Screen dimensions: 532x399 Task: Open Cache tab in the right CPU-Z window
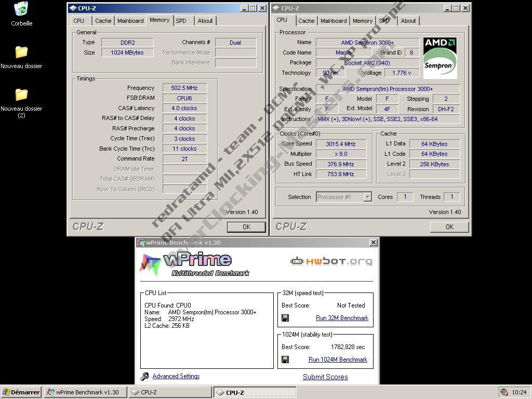307,21
